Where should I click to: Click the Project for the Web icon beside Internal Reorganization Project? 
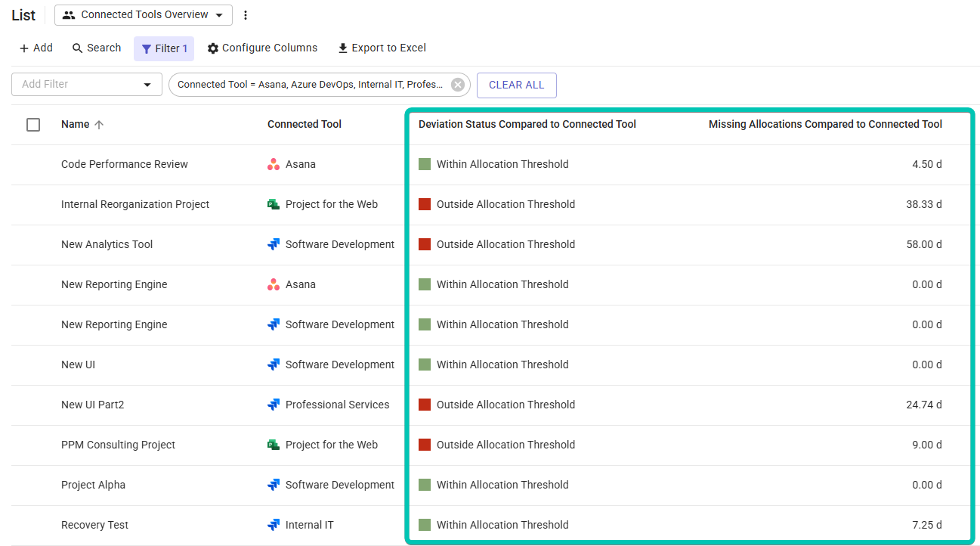(274, 204)
